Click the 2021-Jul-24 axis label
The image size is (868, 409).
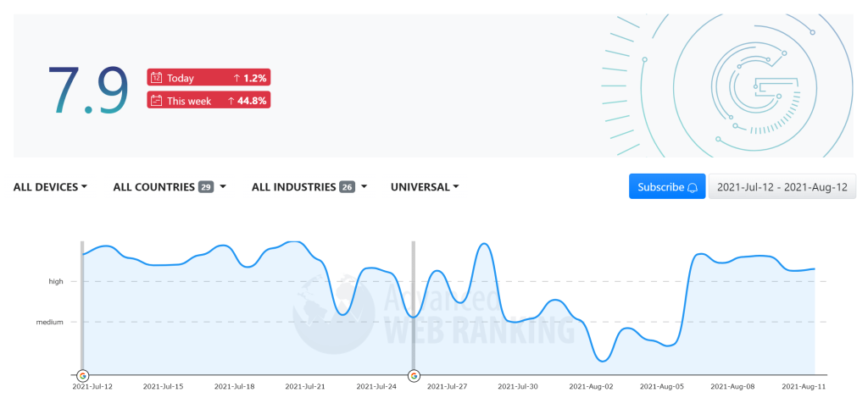(376, 386)
